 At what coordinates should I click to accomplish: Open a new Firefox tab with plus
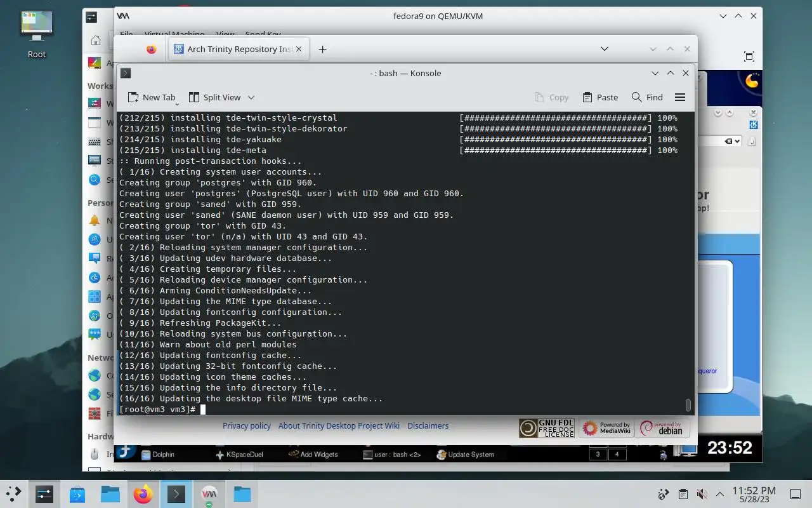pyautogui.click(x=322, y=49)
